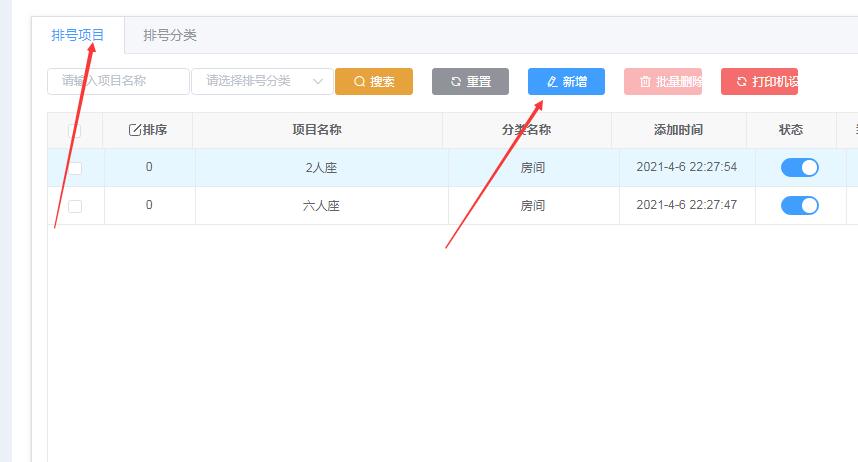Click the red 打印机设置 button
858x462 pixels.
(759, 82)
